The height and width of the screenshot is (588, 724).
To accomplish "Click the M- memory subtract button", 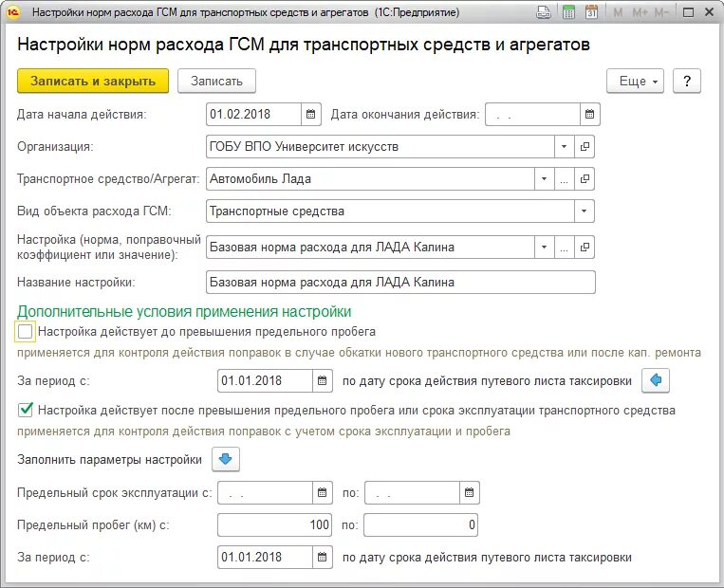I will (x=661, y=12).
